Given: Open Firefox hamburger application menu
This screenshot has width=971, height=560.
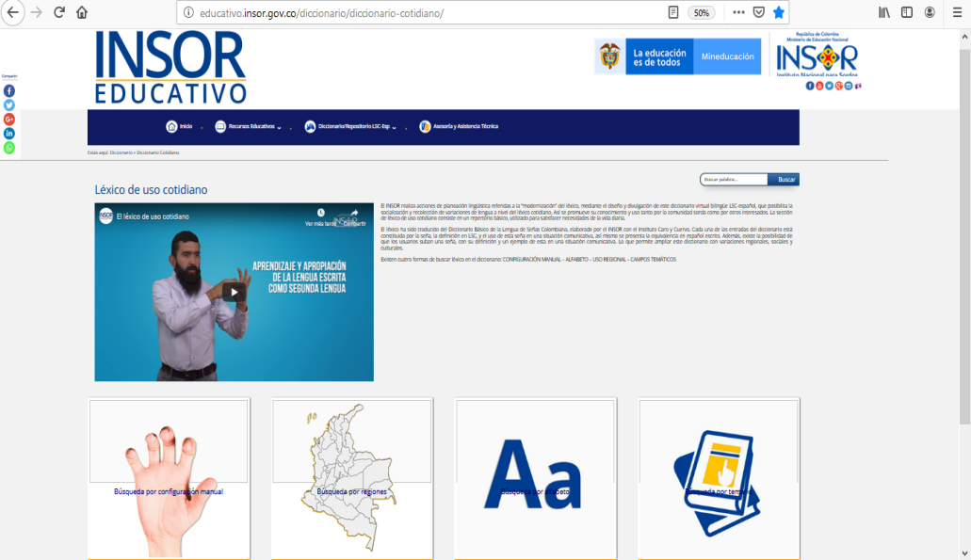Looking at the screenshot, I should pos(957,13).
